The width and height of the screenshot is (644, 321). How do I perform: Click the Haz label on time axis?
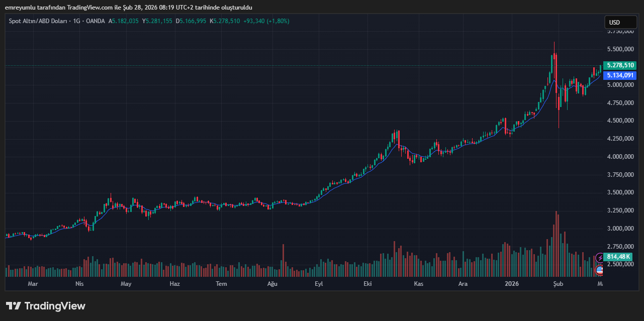(174, 284)
